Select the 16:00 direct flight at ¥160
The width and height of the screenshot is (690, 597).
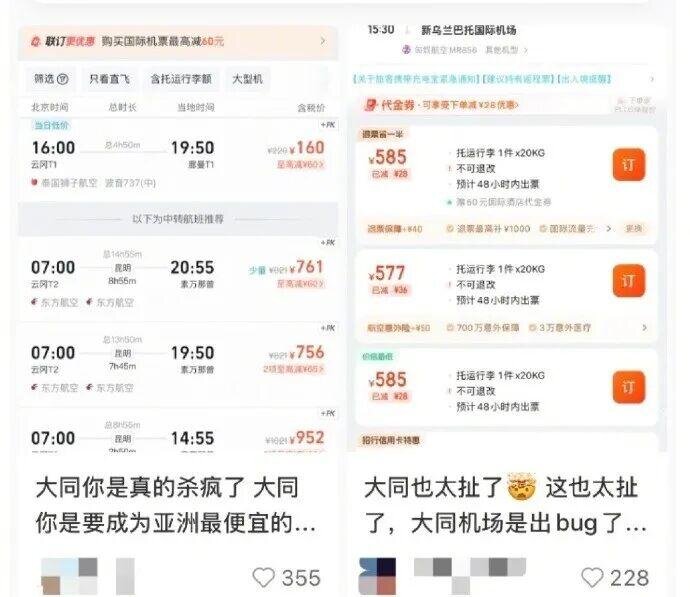(x=178, y=159)
